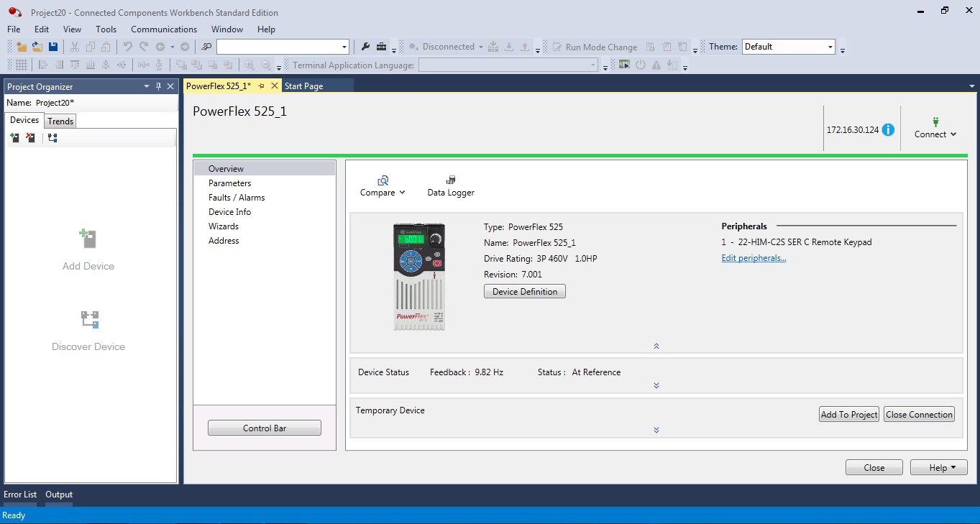Screen dimensions: 980x524
Task: Click the PowerFlex 525 drive image
Action: coord(419,277)
